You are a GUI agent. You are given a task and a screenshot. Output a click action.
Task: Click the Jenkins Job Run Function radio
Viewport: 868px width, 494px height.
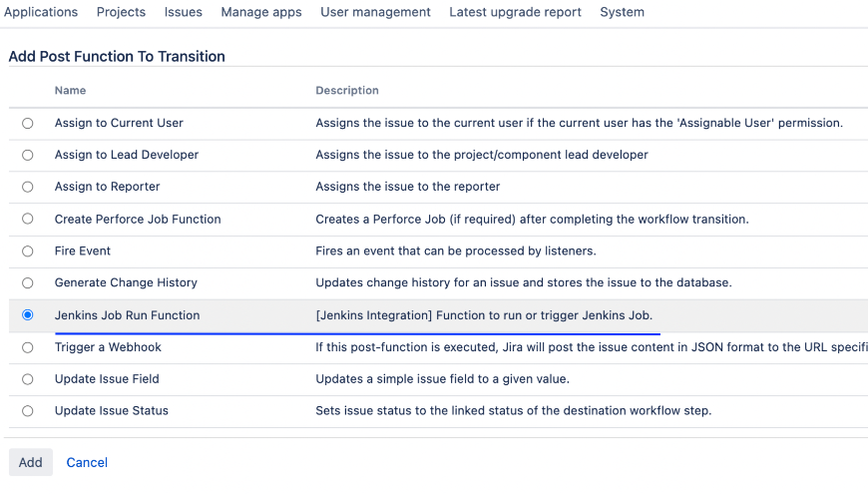[x=27, y=314]
